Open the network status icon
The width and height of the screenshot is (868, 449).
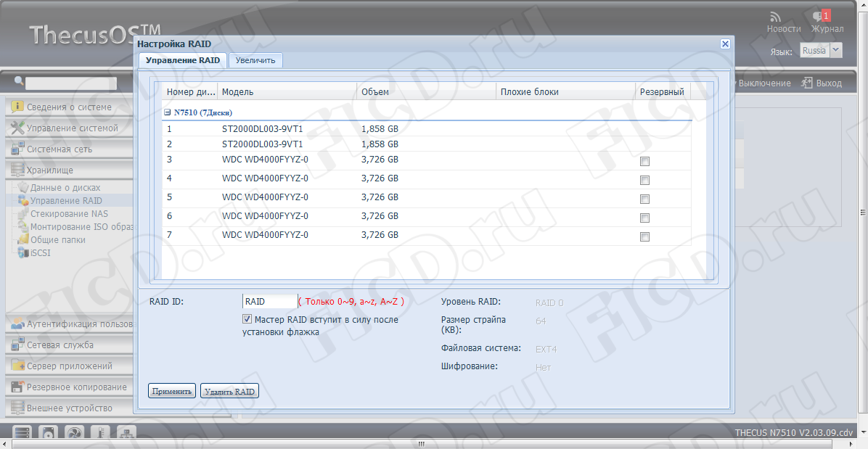pyautogui.click(x=126, y=433)
